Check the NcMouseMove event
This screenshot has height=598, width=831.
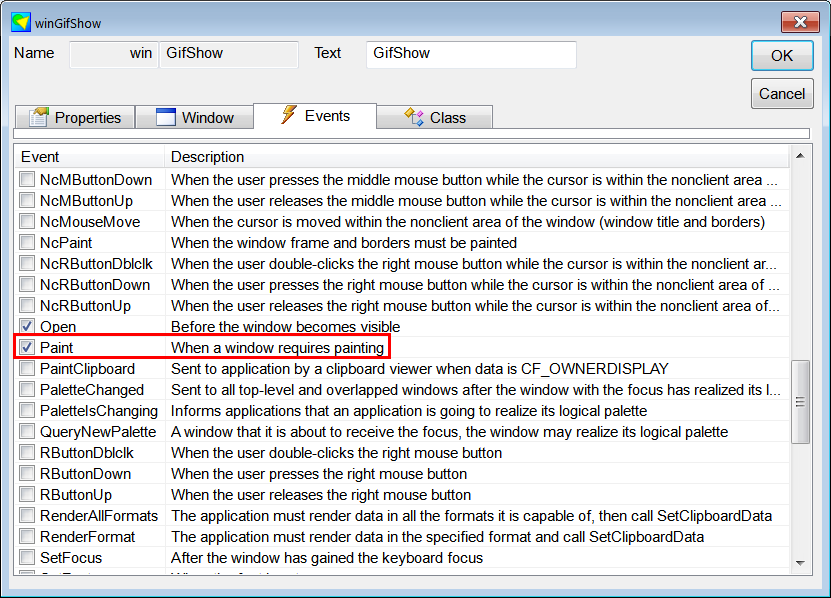[27, 221]
